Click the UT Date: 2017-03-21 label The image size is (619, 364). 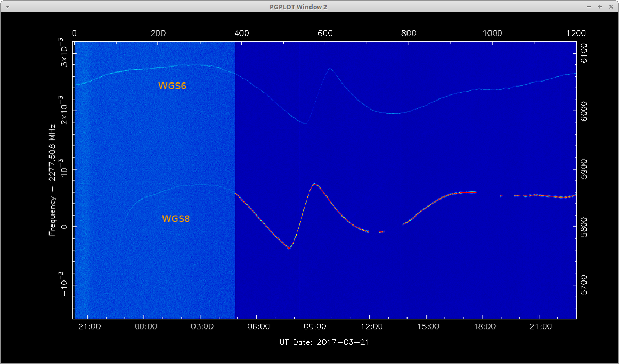click(x=324, y=342)
